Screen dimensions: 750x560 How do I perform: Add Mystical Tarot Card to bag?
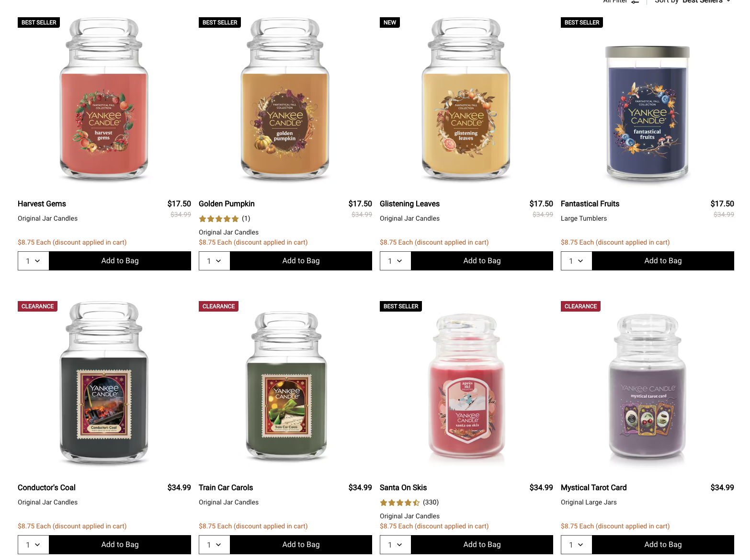663,545
